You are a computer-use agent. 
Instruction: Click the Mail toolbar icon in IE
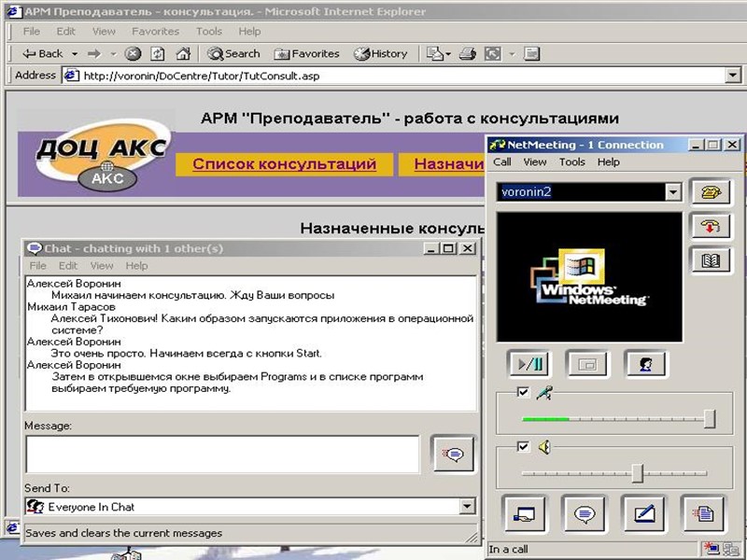(x=434, y=54)
